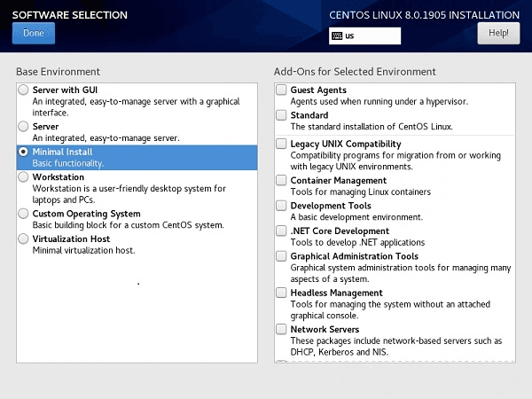Click 'Tools for managing Linux containers' text
This screenshot has height=399, width=532.
361,192
